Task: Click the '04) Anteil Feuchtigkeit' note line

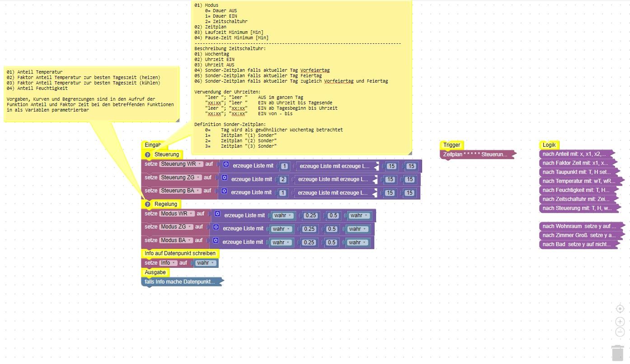Action: [38, 88]
